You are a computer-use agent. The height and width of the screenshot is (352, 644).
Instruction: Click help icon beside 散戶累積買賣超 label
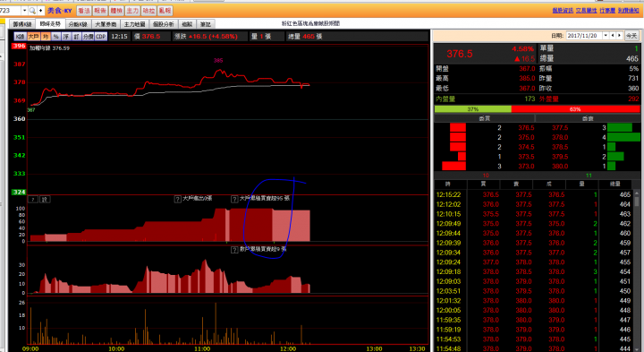[234, 250]
